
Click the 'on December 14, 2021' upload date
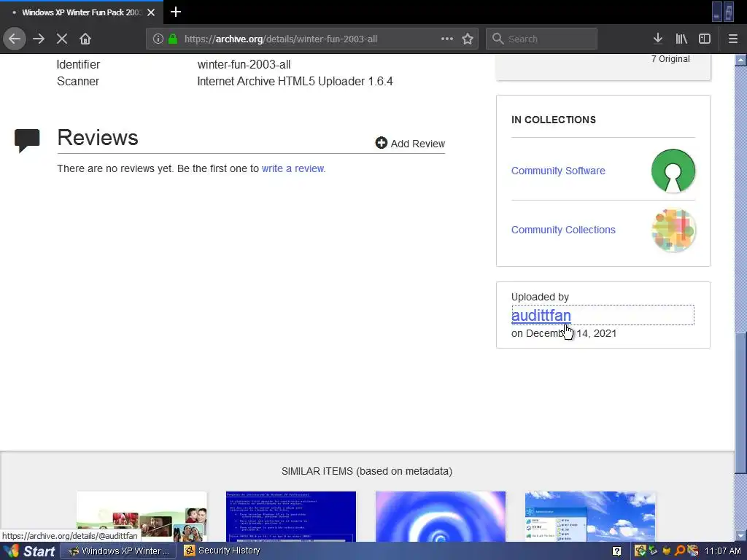point(564,333)
